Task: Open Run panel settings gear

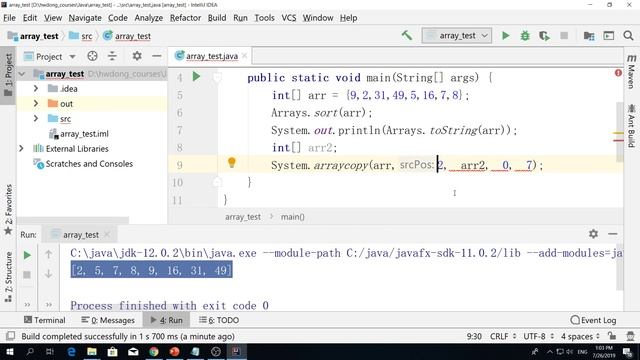Action: [593, 234]
